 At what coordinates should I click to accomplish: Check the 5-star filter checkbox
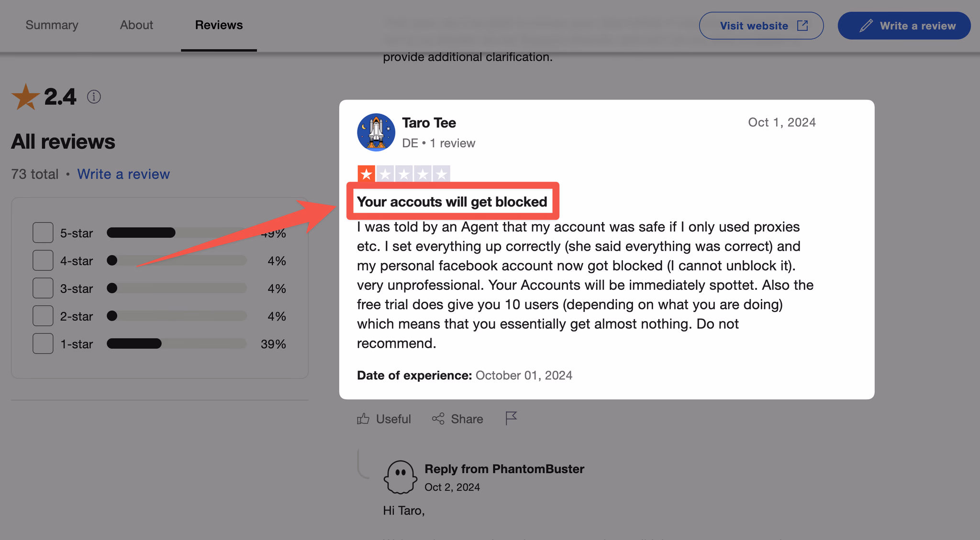[x=43, y=233]
